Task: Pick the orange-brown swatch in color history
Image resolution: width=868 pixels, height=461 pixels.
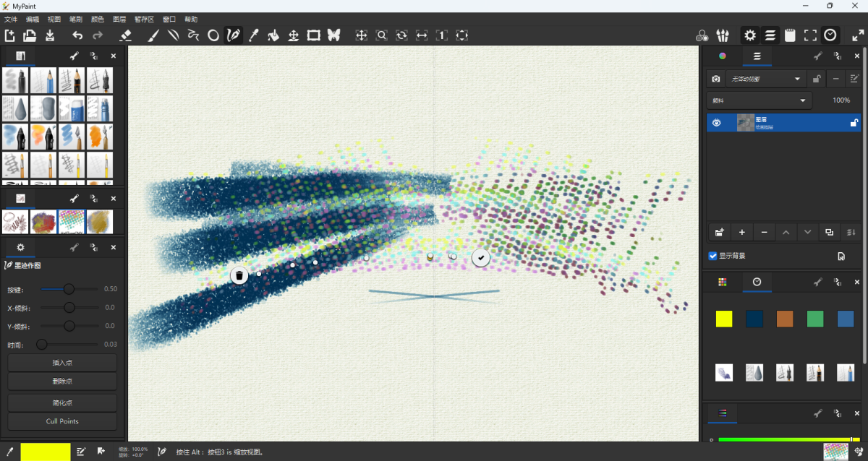Action: click(x=785, y=319)
